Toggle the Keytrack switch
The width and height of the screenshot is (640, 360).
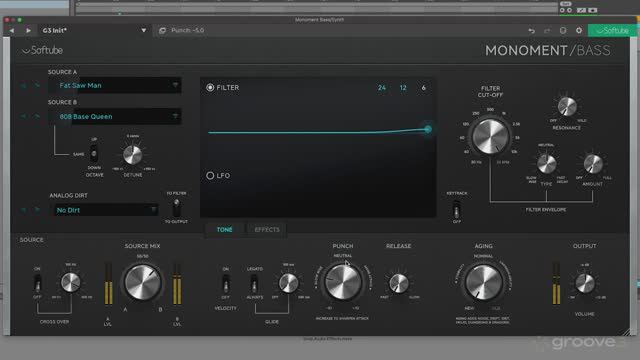[456, 210]
